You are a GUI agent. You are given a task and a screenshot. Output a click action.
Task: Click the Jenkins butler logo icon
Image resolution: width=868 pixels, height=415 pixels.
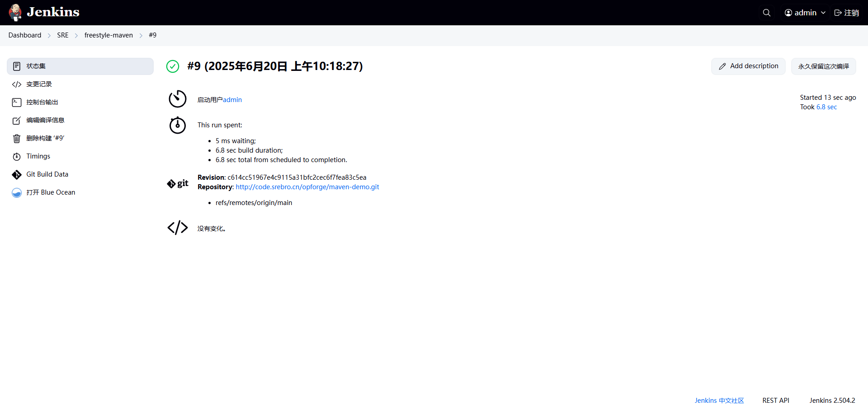pos(15,13)
